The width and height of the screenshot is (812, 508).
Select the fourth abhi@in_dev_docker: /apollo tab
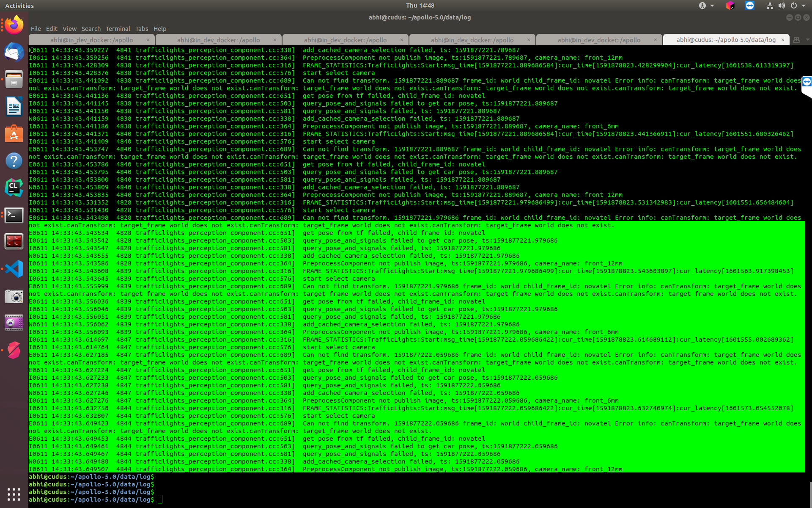(x=472, y=39)
